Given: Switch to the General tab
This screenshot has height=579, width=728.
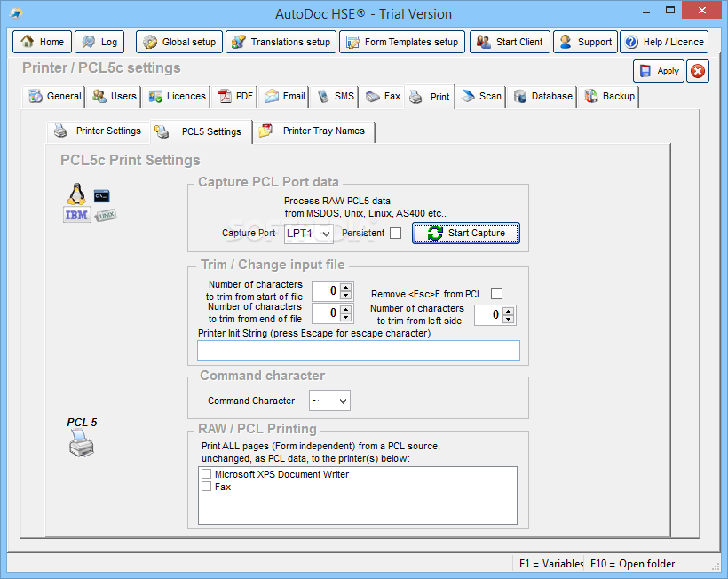Looking at the screenshot, I should point(55,97).
